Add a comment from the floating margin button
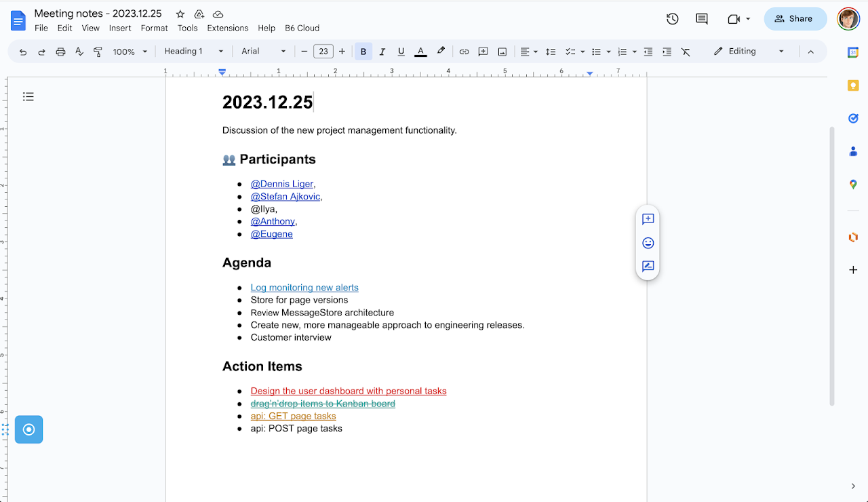The height and width of the screenshot is (502, 868). point(648,219)
